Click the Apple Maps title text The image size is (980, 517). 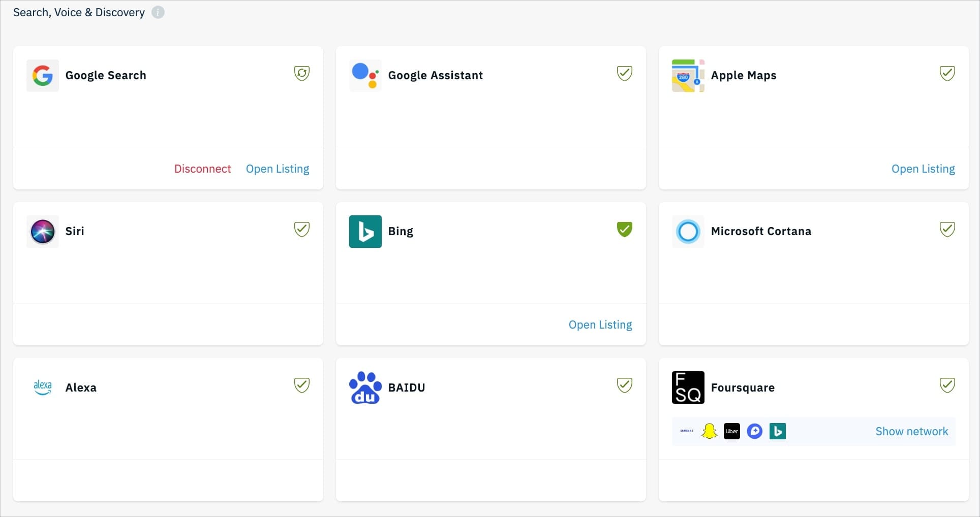pyautogui.click(x=744, y=75)
